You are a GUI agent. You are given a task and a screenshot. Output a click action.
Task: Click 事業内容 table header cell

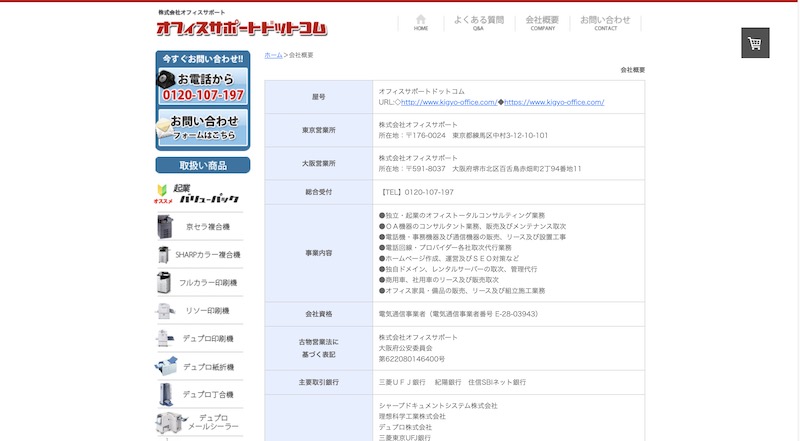click(318, 253)
